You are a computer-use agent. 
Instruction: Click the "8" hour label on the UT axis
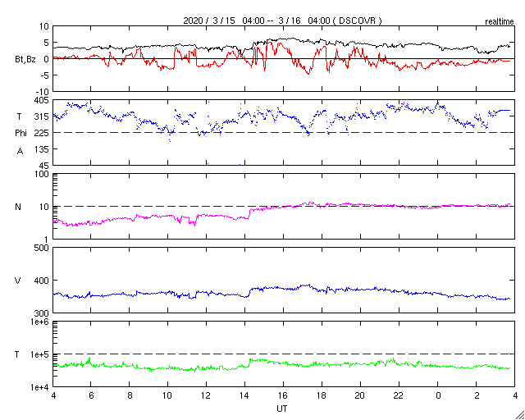coord(130,395)
